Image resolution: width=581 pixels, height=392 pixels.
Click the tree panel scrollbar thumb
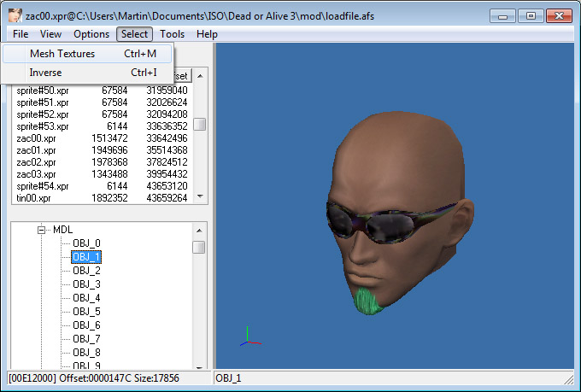click(x=199, y=247)
